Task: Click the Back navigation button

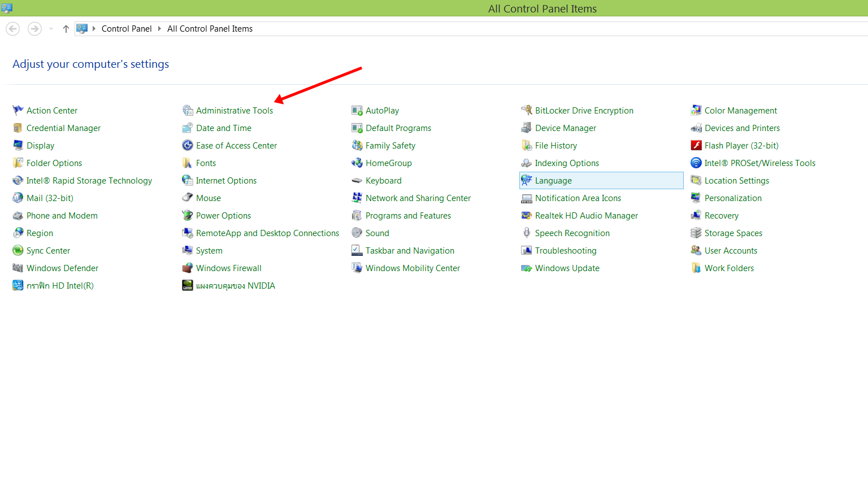Action: [12, 28]
